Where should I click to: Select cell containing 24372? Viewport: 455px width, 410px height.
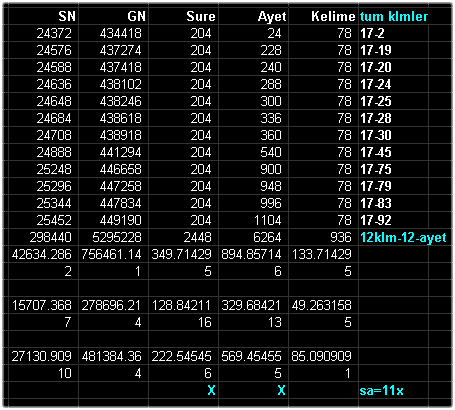click(x=43, y=33)
